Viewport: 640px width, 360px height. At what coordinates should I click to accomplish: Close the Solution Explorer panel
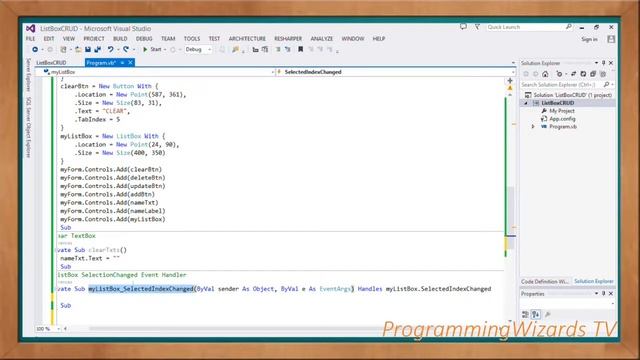pyautogui.click(x=611, y=63)
